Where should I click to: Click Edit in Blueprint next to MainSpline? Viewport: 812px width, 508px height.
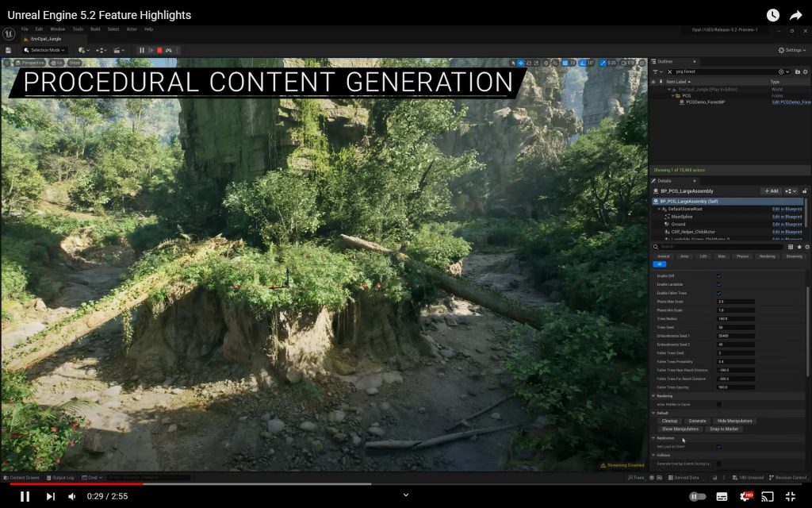786,217
